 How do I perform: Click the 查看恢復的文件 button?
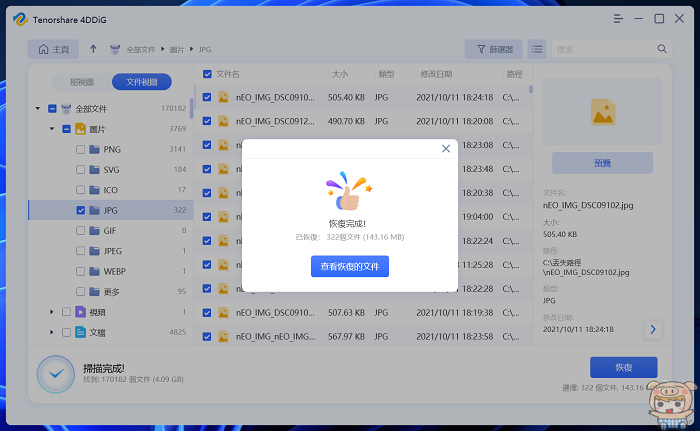[349, 266]
